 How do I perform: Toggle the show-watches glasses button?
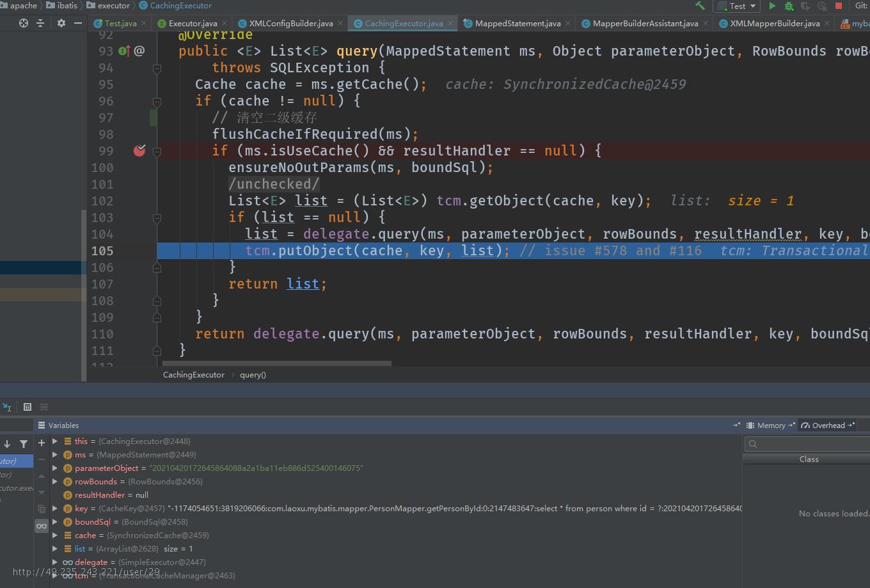(x=42, y=526)
